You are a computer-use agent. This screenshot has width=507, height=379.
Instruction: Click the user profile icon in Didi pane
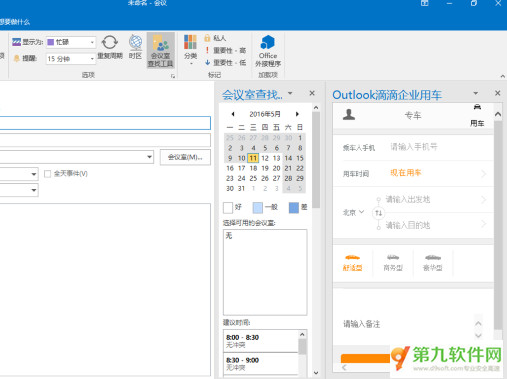(349, 114)
